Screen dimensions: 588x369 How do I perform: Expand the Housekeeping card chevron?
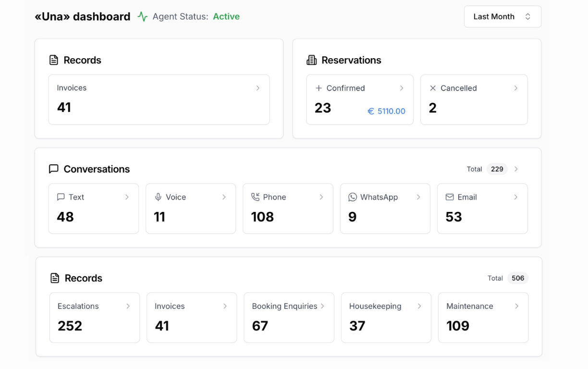point(419,306)
